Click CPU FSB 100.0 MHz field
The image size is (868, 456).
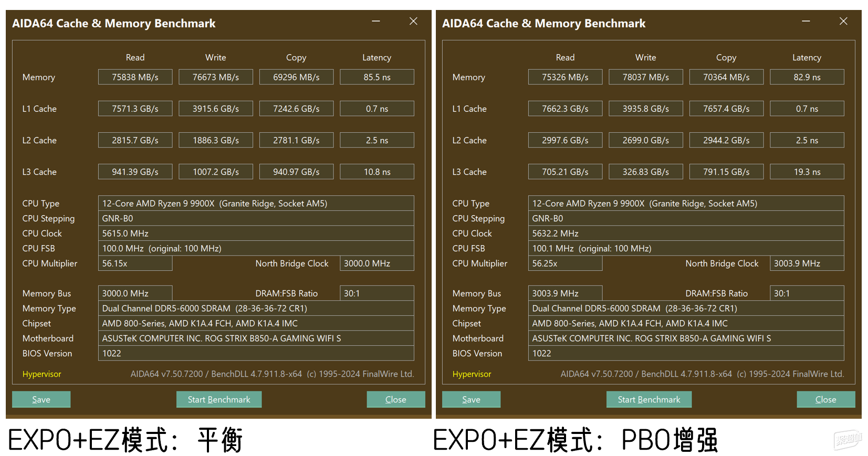[x=256, y=248]
